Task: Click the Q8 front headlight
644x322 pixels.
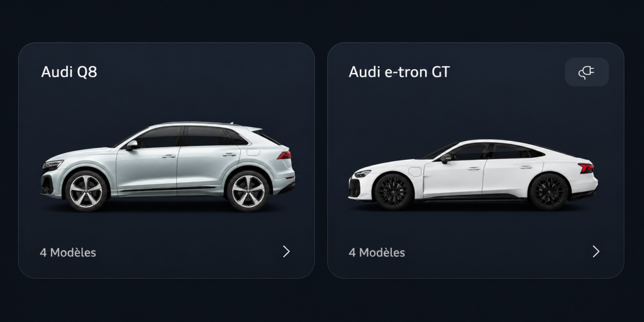Action: click(53, 165)
